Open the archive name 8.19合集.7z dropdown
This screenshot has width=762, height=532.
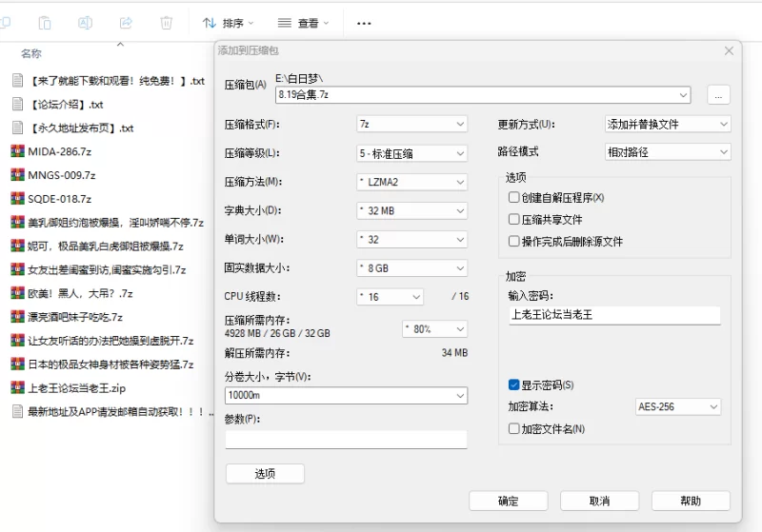pyautogui.click(x=483, y=94)
